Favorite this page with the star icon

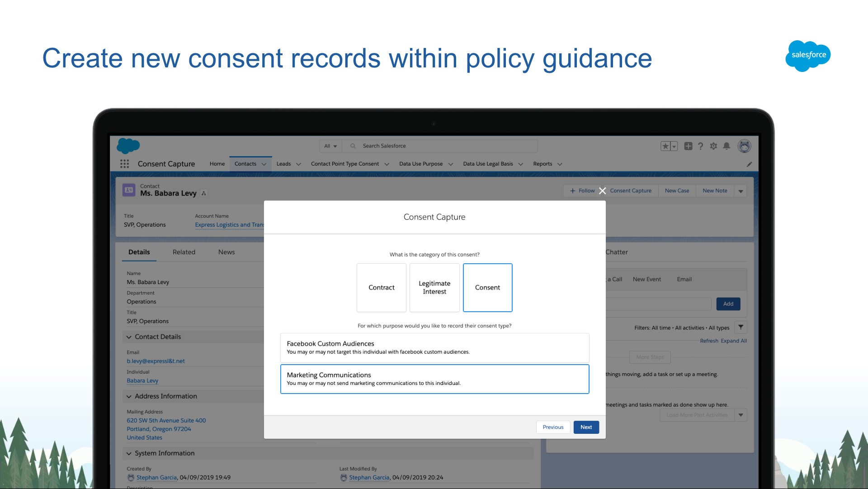(x=665, y=146)
